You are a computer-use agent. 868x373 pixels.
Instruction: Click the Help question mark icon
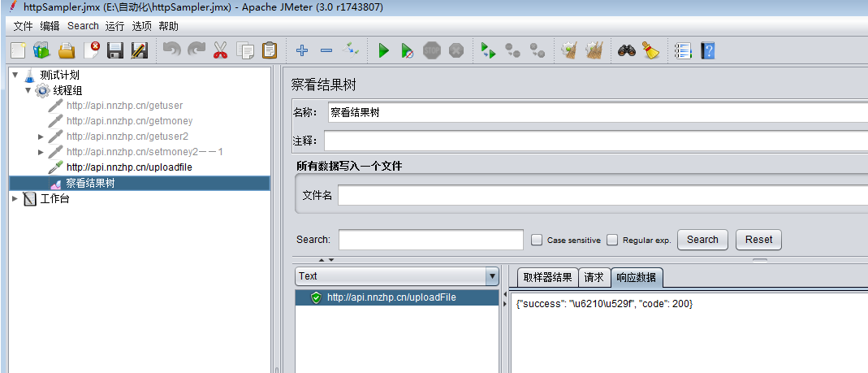(x=707, y=51)
